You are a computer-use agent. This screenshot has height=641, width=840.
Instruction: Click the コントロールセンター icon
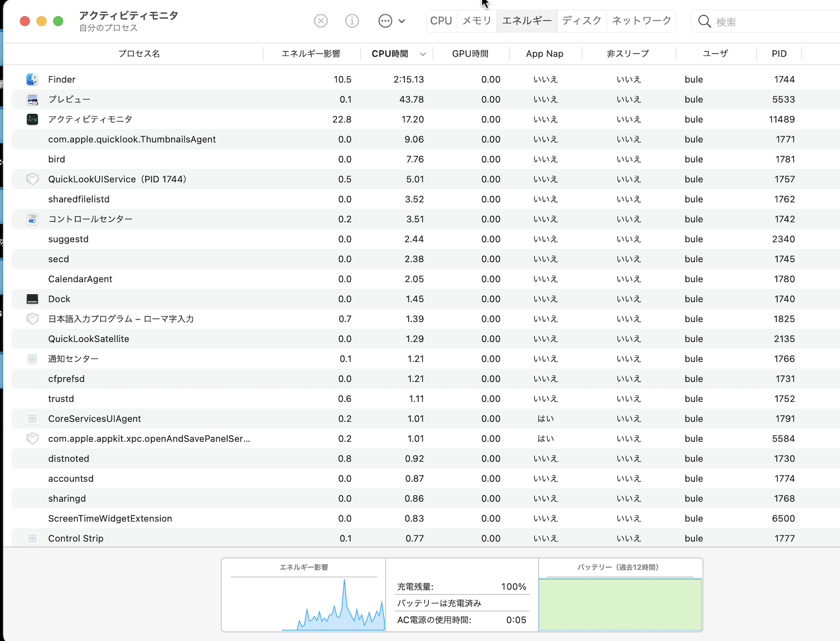click(32, 219)
